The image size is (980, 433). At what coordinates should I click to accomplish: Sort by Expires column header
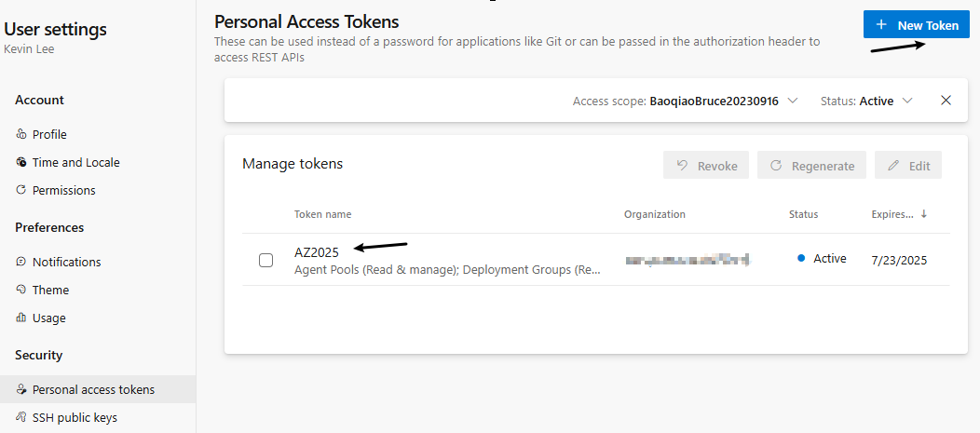[899, 214]
